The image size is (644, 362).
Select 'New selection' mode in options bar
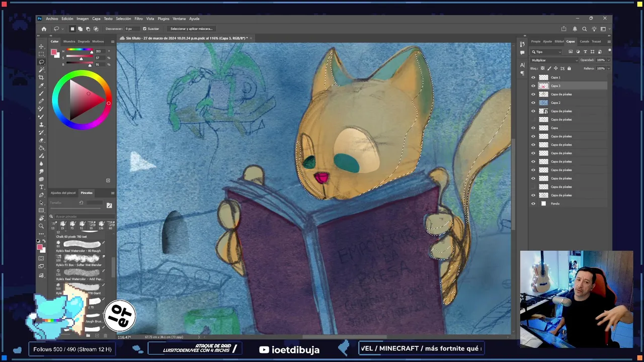coord(72,29)
